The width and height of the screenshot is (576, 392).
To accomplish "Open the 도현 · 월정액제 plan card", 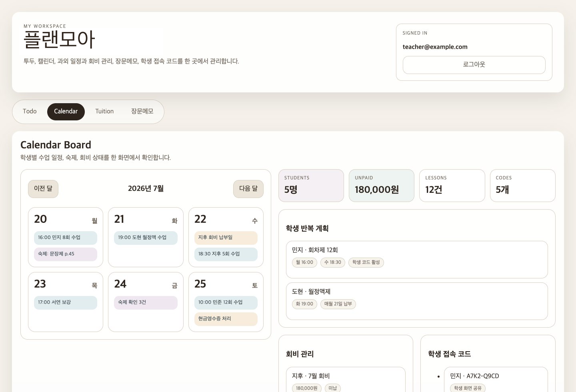I will tap(417, 301).
